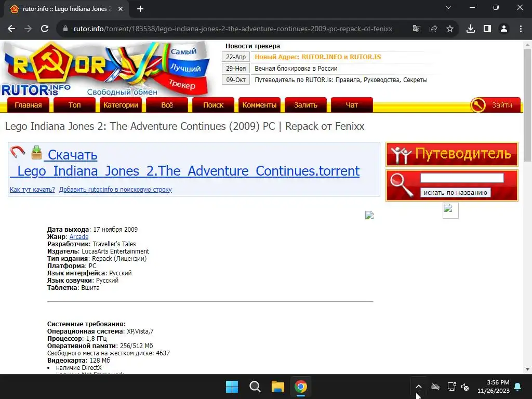Click the key icon next to Зайти

[478, 105]
